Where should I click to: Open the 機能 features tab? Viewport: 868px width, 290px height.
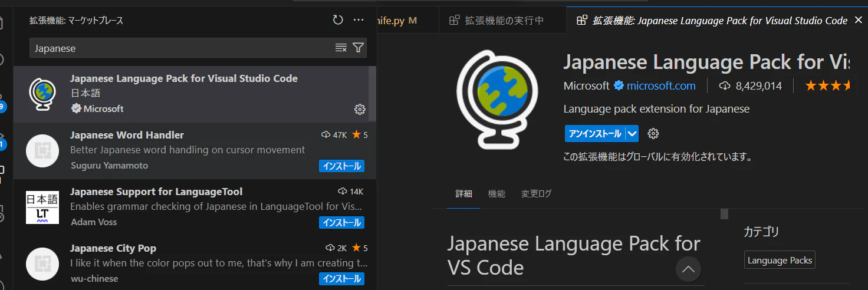coord(497,194)
